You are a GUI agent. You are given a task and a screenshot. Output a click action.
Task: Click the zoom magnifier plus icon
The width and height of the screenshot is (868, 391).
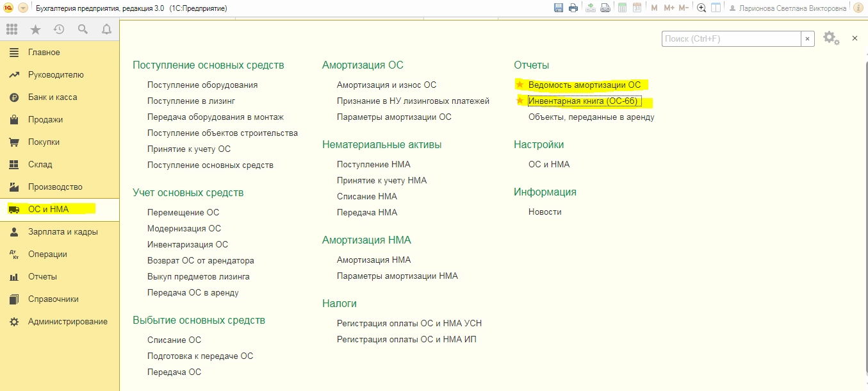coord(701,8)
